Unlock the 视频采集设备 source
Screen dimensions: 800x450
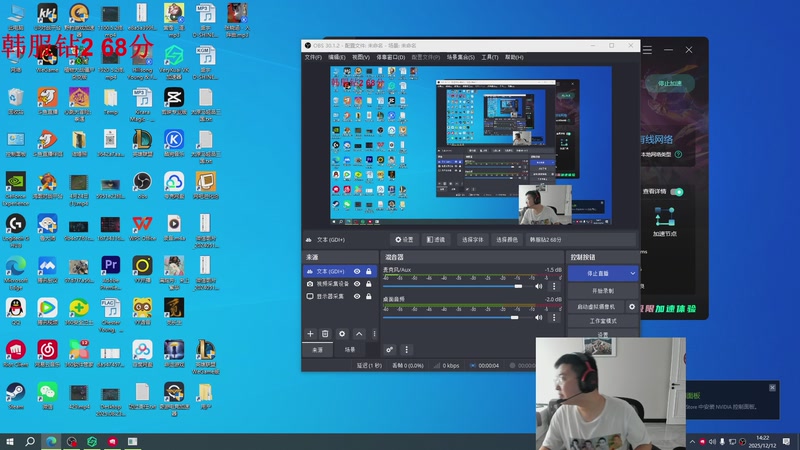click(x=369, y=284)
